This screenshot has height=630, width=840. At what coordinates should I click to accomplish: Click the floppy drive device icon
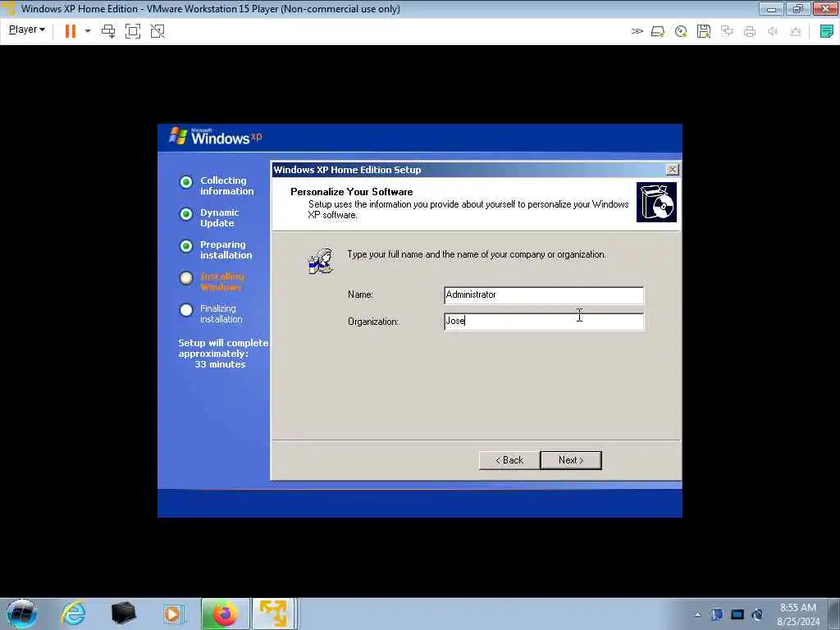[703, 32]
